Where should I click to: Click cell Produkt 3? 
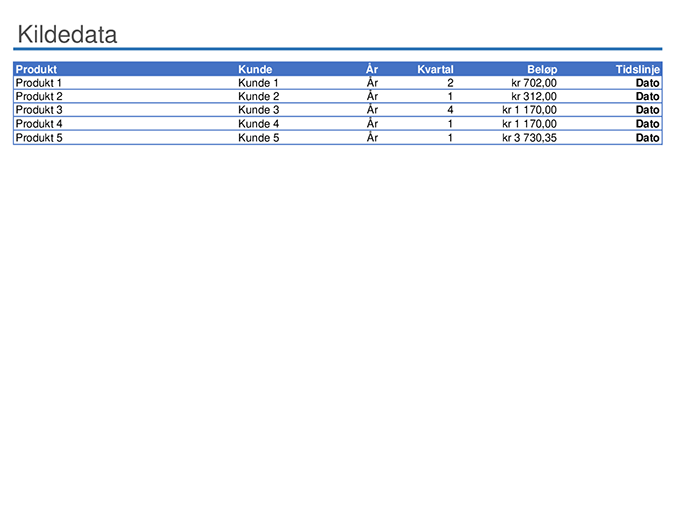pyautogui.click(x=39, y=110)
